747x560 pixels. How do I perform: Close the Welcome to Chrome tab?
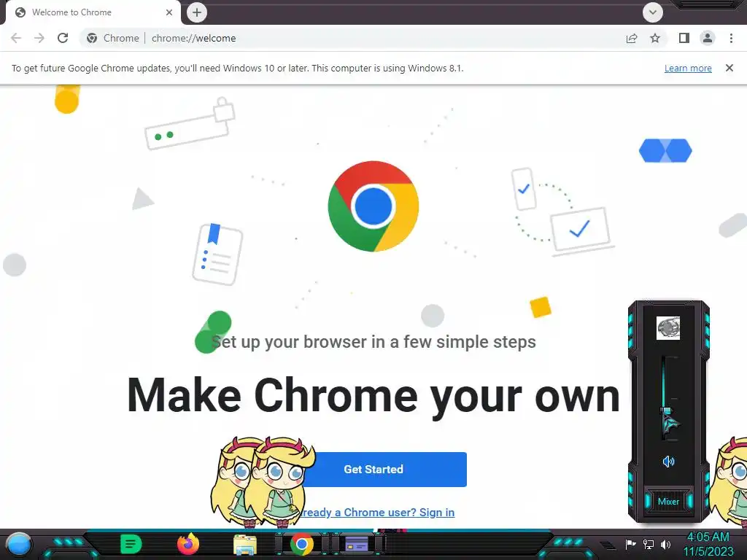coord(169,12)
